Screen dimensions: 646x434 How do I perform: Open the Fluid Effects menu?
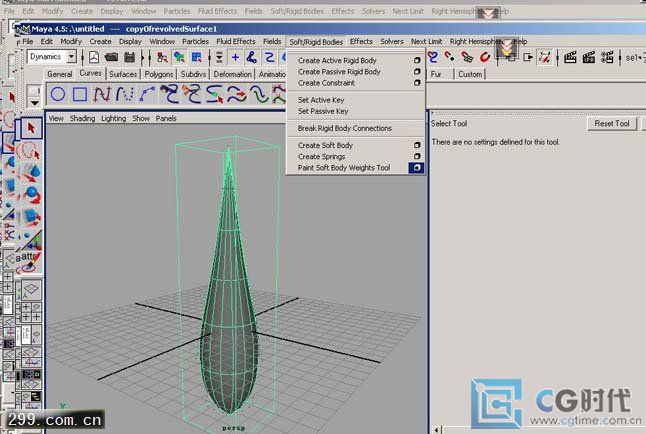[x=236, y=41]
